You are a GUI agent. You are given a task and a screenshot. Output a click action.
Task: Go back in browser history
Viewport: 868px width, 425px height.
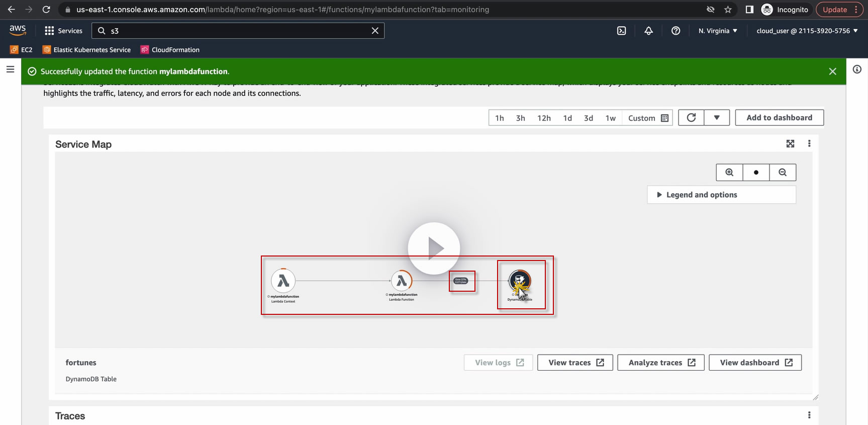tap(11, 10)
